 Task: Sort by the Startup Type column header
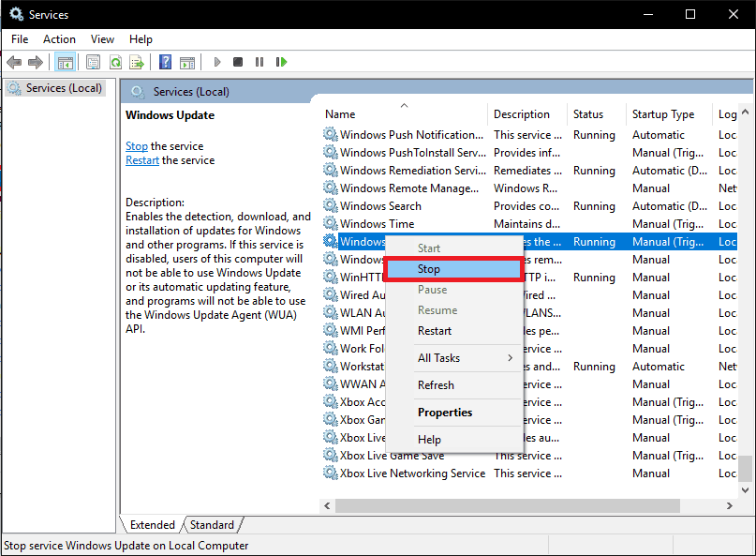click(x=669, y=114)
